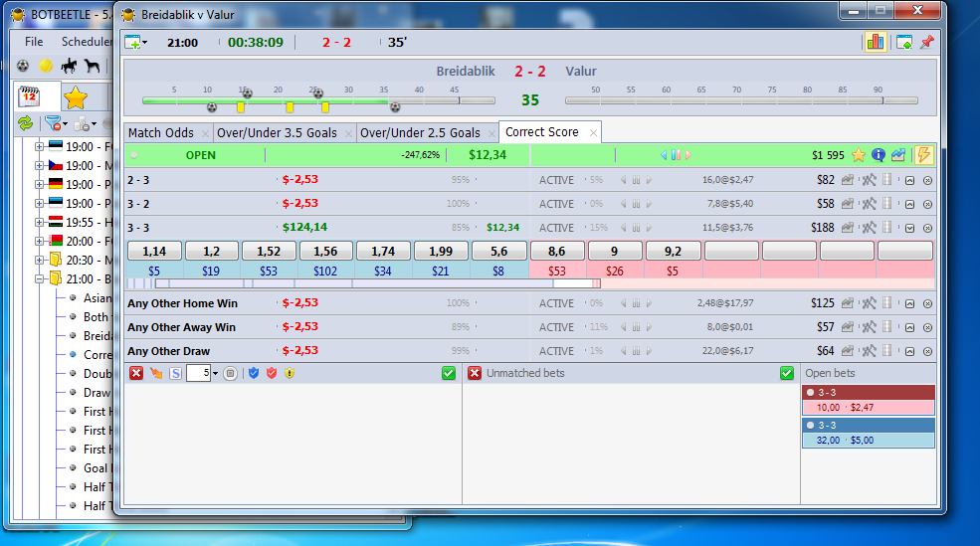Click the orange swap arrows icon in bets toolbar
Viewport: 980px width, 546px height.
pyautogui.click(x=155, y=373)
